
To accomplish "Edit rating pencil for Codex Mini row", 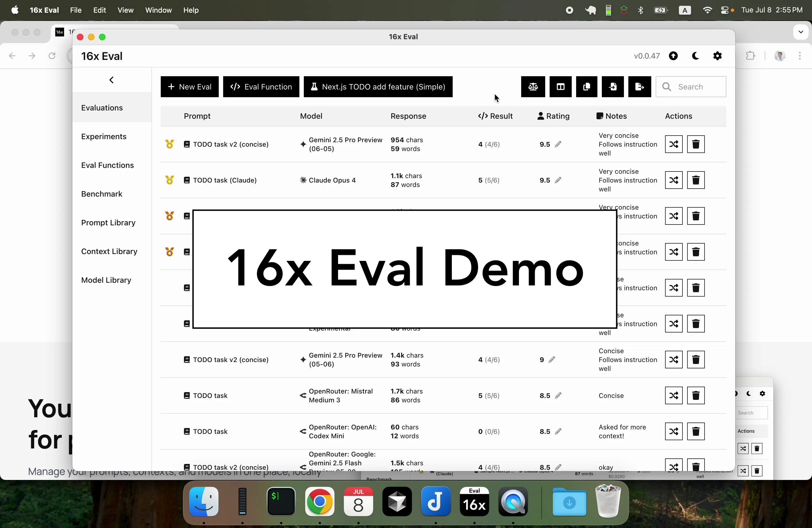I will pyautogui.click(x=558, y=432).
